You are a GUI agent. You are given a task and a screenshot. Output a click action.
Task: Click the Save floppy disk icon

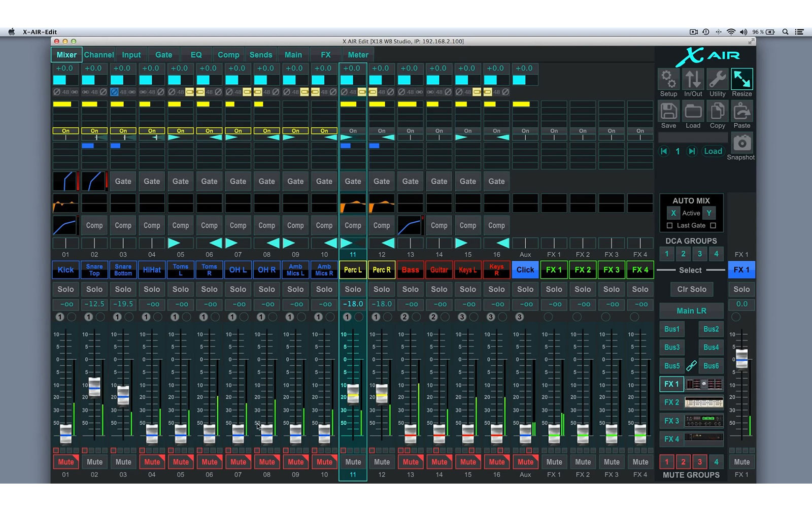tap(668, 111)
